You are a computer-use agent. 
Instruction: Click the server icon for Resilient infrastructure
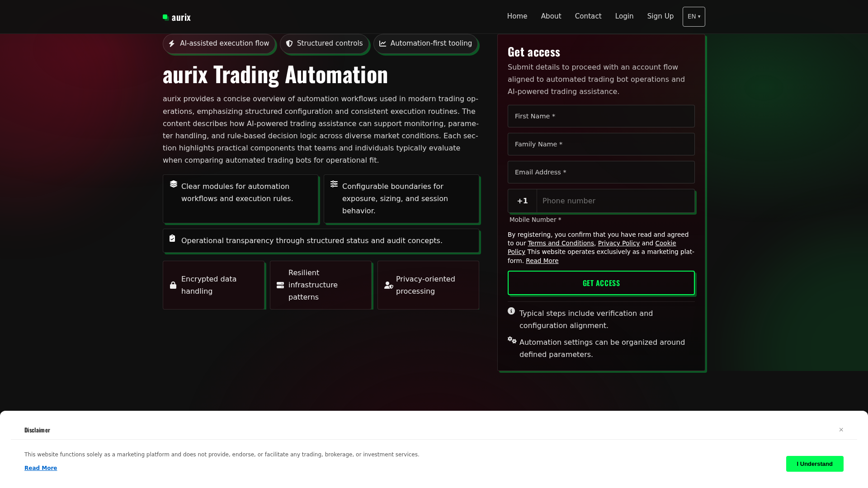pos(280,285)
